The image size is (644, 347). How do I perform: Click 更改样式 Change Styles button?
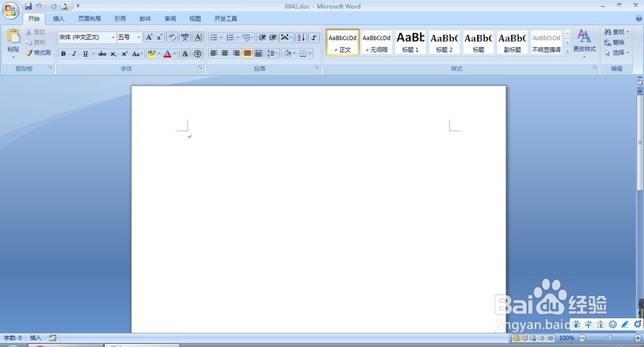[x=585, y=43]
